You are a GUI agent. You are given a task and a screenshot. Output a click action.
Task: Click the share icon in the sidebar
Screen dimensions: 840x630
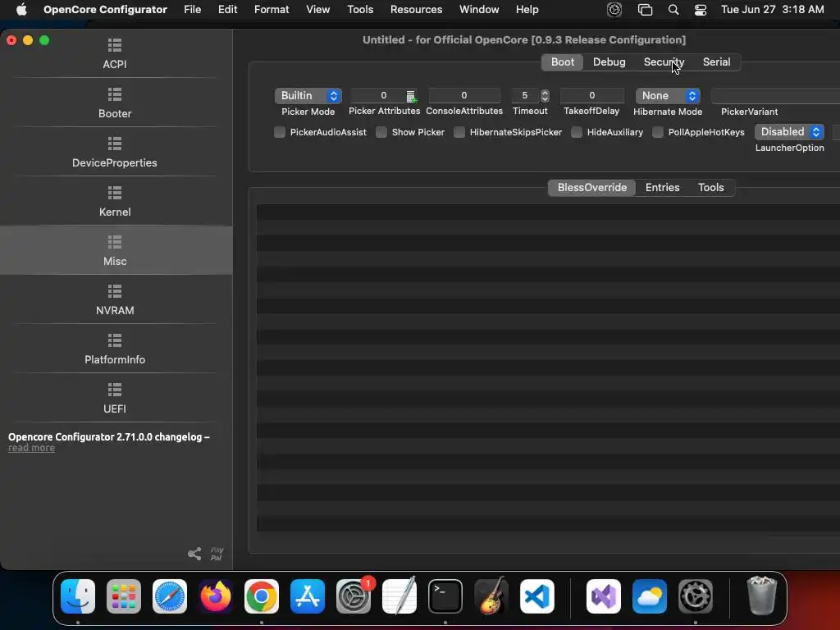click(194, 554)
